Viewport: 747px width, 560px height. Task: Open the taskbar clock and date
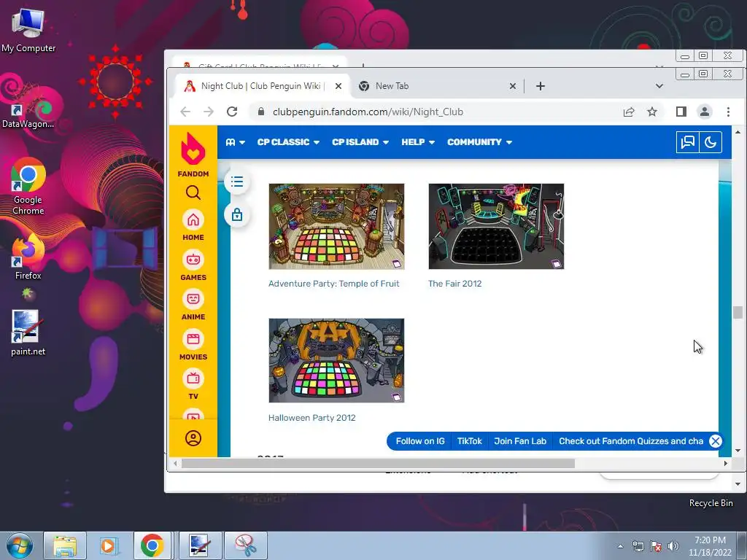[710, 546]
